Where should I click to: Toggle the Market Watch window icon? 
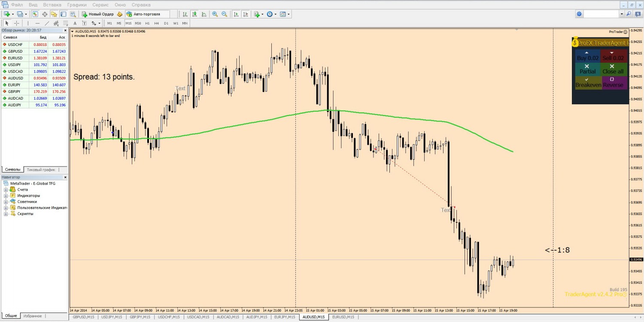coord(35,14)
